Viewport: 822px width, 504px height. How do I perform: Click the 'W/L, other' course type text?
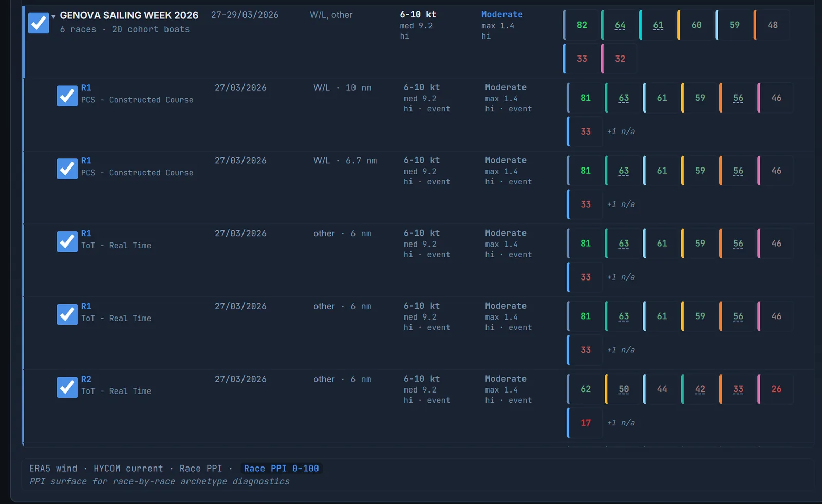[x=331, y=15]
